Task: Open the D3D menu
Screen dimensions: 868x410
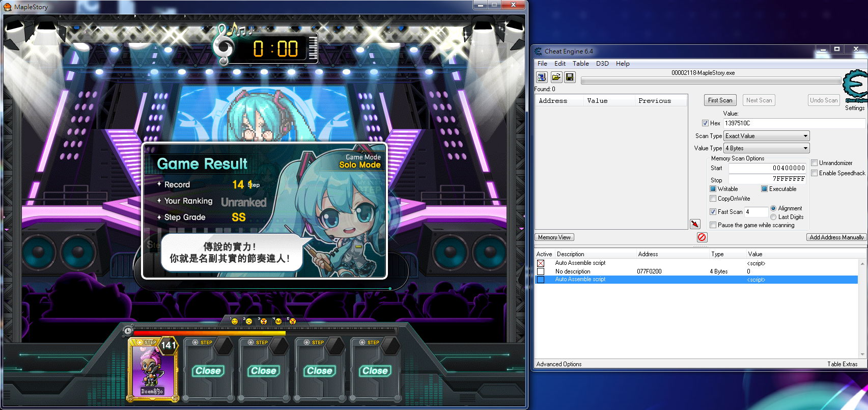Action: tap(602, 64)
